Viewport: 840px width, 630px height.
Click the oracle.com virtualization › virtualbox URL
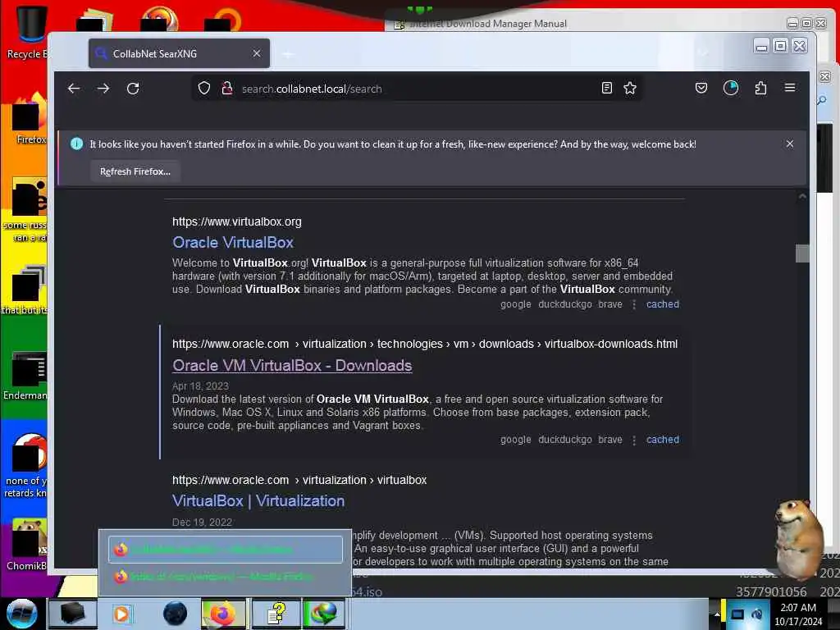tap(299, 481)
